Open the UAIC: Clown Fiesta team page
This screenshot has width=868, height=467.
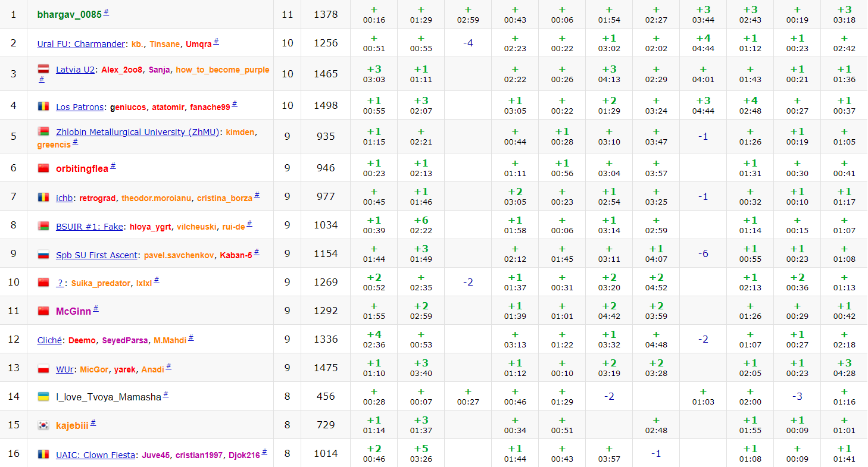(95, 455)
